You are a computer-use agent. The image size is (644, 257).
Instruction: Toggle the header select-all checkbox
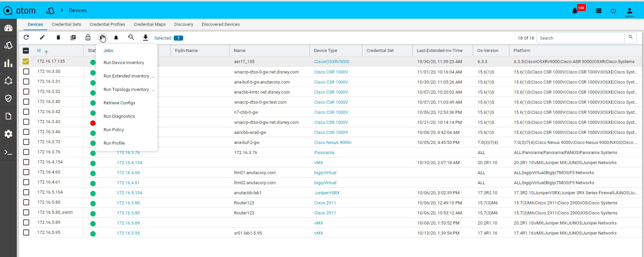click(x=26, y=51)
